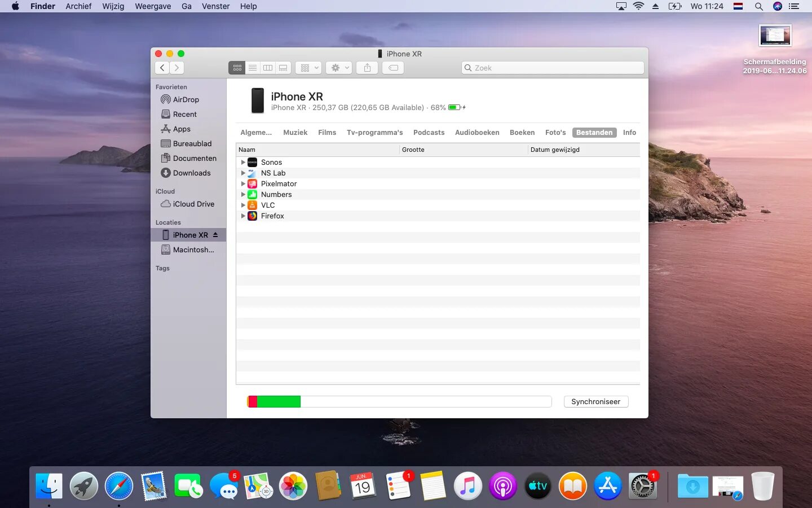Click the Wi-Fi menu bar icon
The height and width of the screenshot is (508, 812).
click(638, 6)
